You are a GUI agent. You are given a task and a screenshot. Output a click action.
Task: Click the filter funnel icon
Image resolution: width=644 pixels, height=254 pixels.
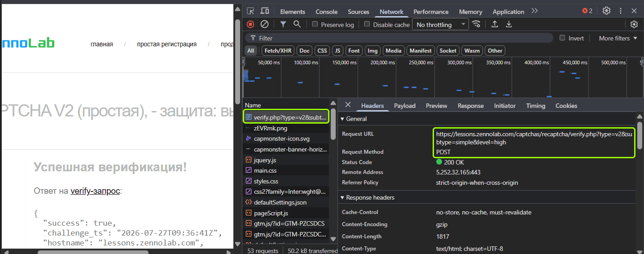pos(283,24)
